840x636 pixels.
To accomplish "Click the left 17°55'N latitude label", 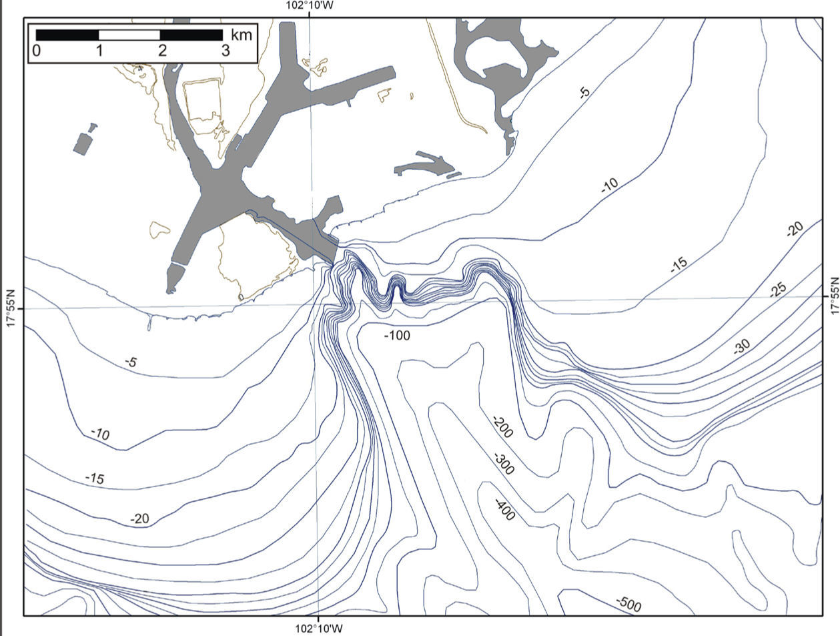I will pos(11,308).
